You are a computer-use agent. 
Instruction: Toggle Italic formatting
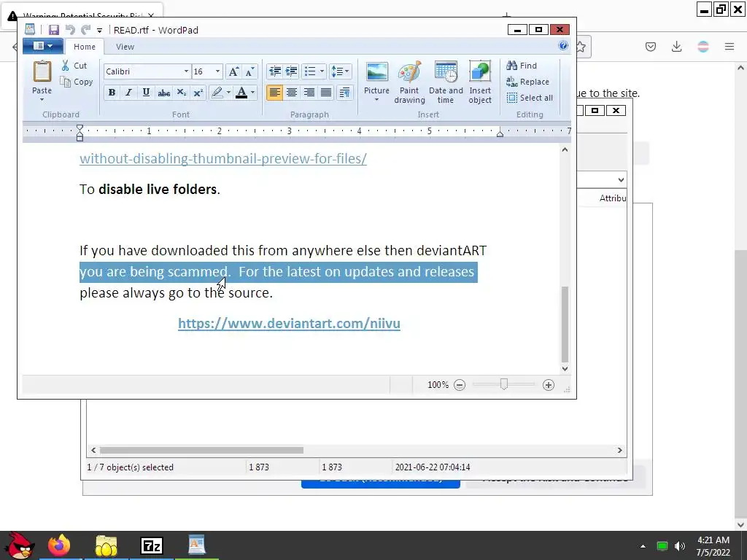pyautogui.click(x=128, y=93)
